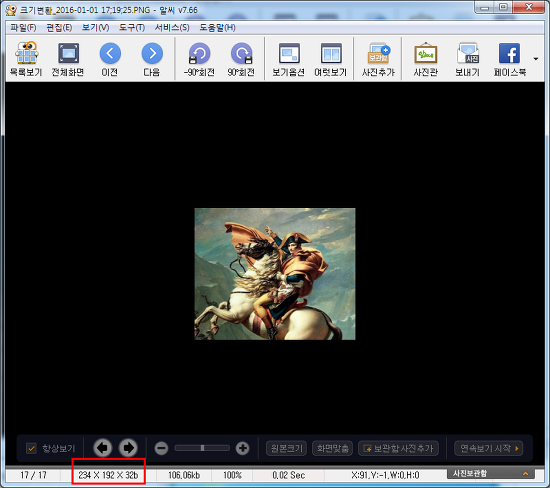
Task: Zoom out with the minus button
Action: point(161,448)
